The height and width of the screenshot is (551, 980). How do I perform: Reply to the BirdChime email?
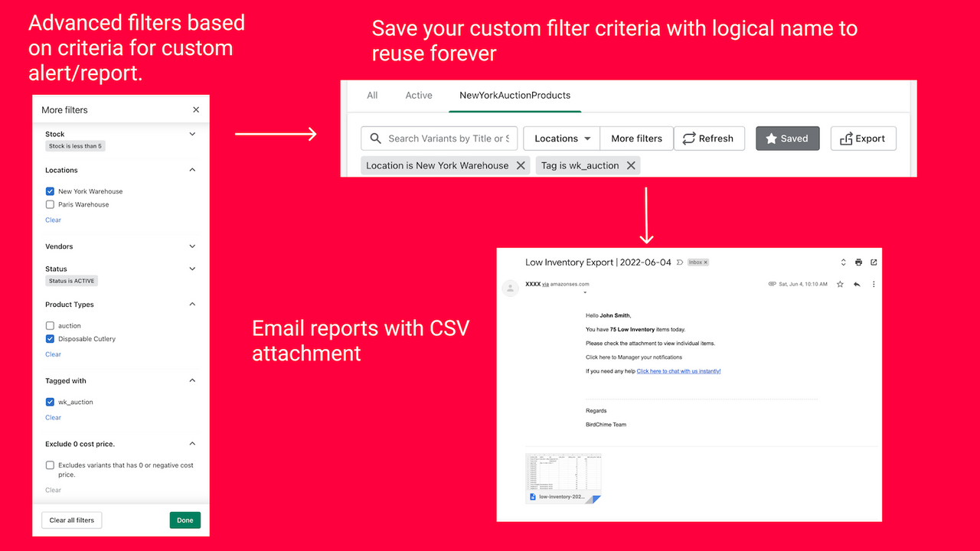pos(856,284)
